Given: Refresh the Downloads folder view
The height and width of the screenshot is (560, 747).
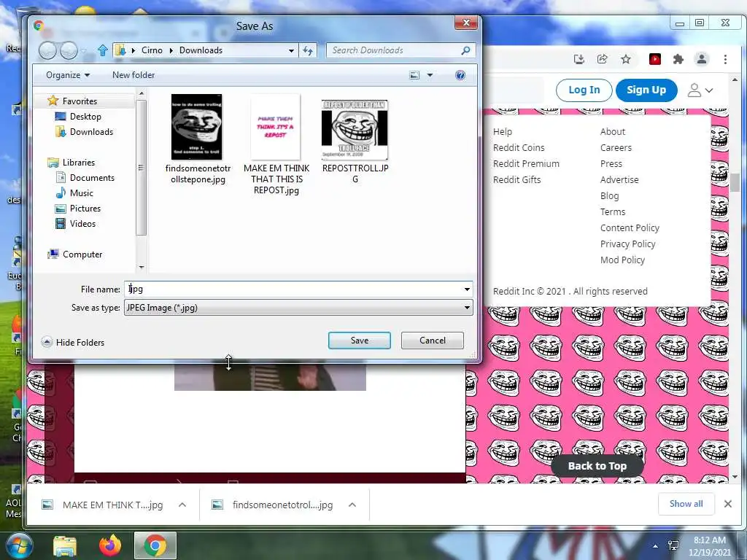Looking at the screenshot, I should 308,50.
